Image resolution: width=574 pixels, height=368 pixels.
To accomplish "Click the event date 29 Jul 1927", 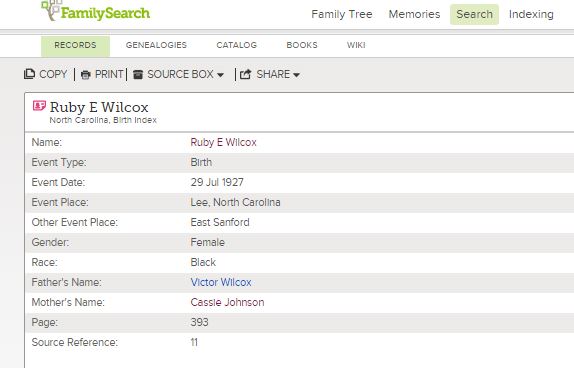I will pyautogui.click(x=217, y=182).
